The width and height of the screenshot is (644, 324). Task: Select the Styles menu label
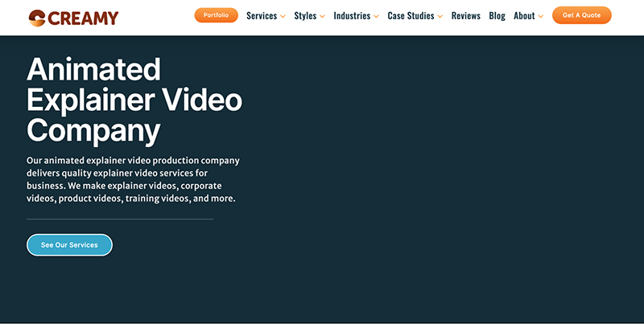(305, 16)
